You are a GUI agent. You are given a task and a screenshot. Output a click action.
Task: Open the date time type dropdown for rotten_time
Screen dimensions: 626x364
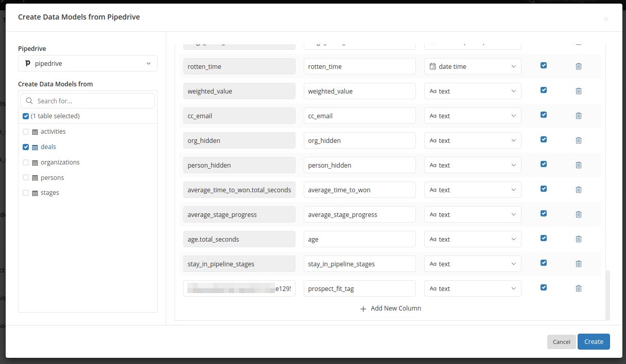coord(473,66)
